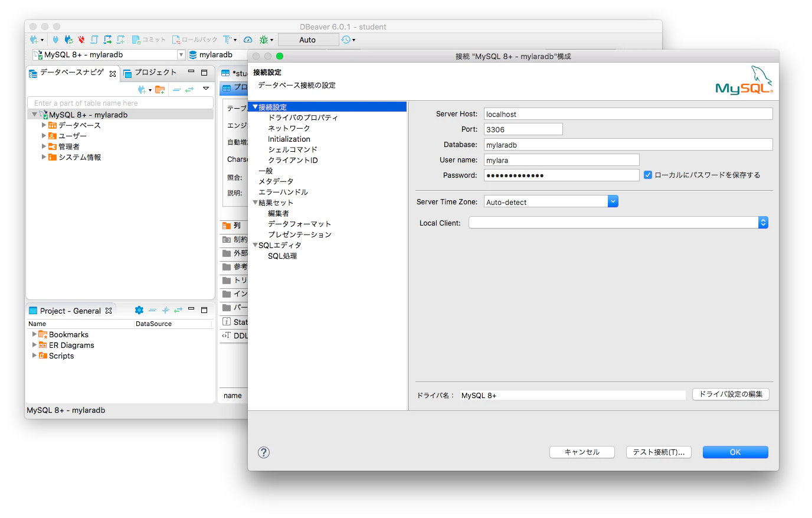Click the collapse all icon in Project panel

pos(152,310)
